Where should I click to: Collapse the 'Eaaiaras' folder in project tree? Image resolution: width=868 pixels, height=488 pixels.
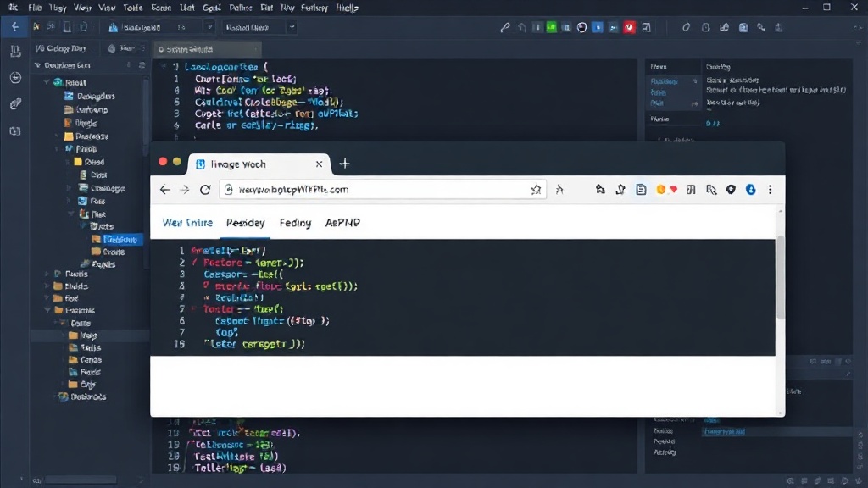[47, 310]
